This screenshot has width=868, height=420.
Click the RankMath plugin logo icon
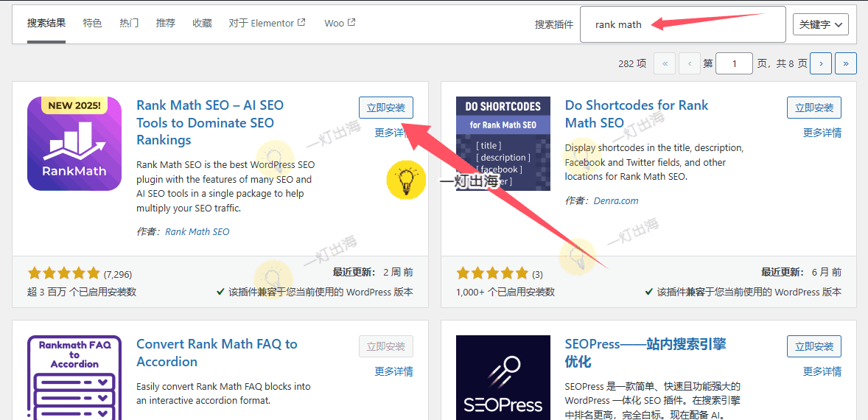[x=74, y=144]
